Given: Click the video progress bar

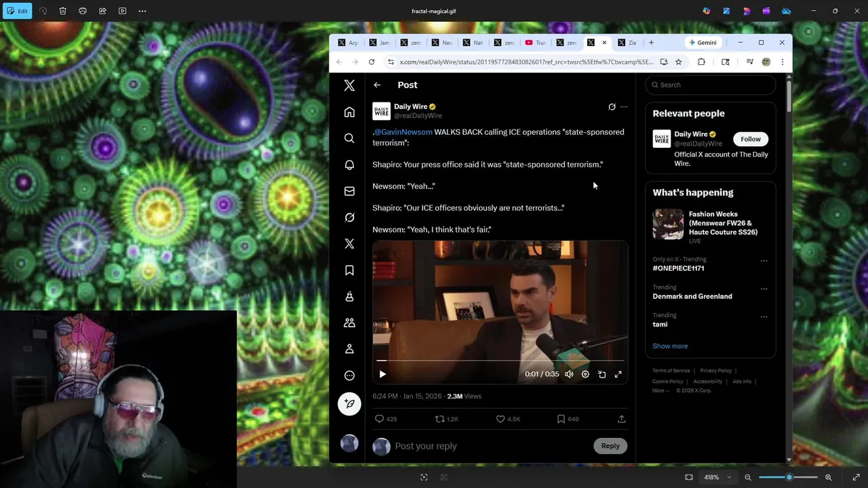Looking at the screenshot, I should 500,361.
